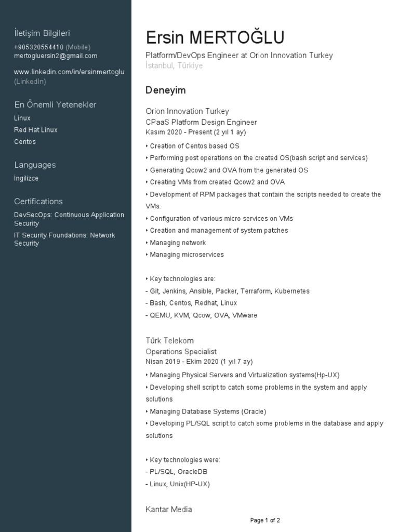Click the Deneyim section heading
The height and width of the screenshot is (532, 399).
166,90
